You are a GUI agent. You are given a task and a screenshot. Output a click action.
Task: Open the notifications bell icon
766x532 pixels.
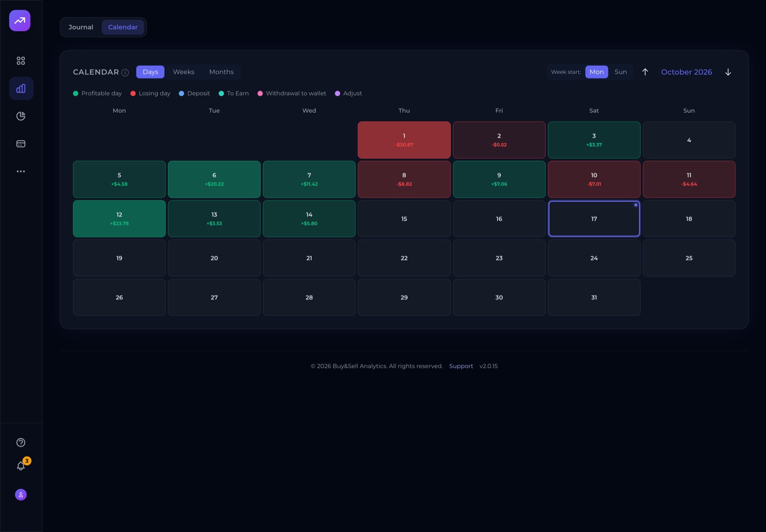point(21,466)
